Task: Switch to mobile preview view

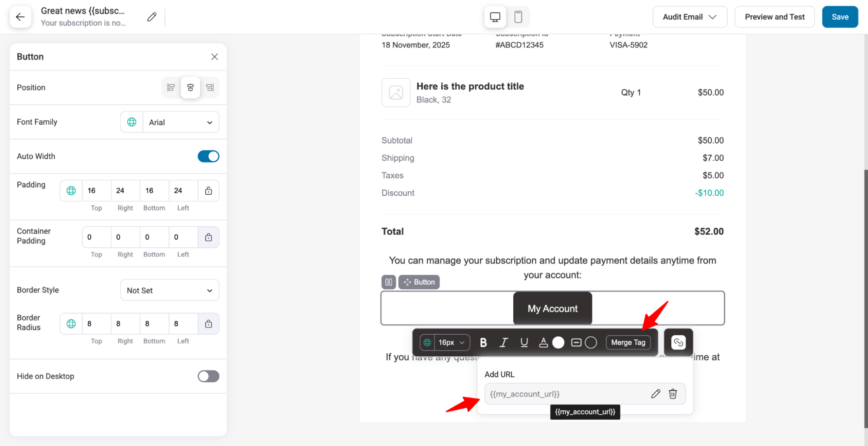Action: 518,17
